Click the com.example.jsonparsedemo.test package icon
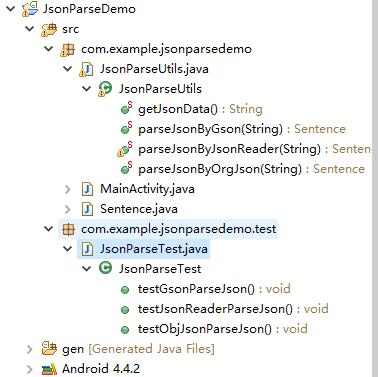The height and width of the screenshot is (377, 378). (x=68, y=229)
